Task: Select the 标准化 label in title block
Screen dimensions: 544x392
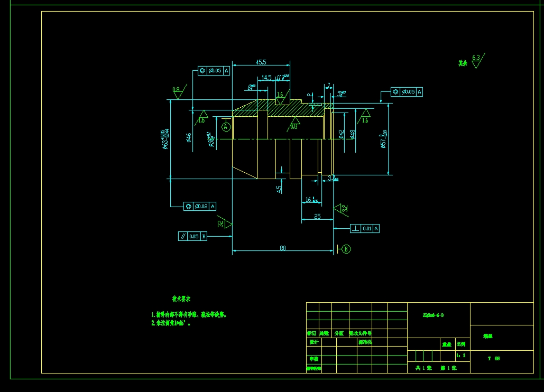Action: point(365,342)
